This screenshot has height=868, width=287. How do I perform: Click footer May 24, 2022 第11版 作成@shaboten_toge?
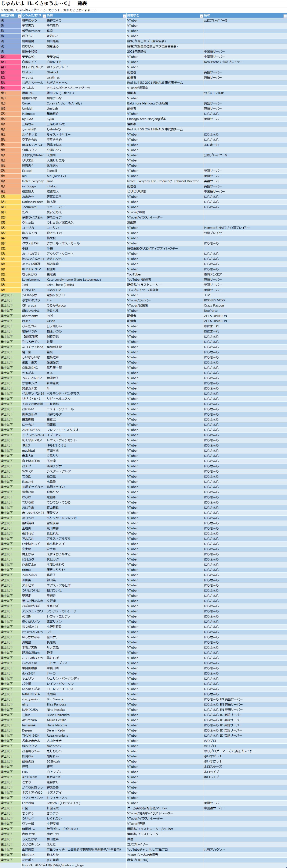click(53, 865)
